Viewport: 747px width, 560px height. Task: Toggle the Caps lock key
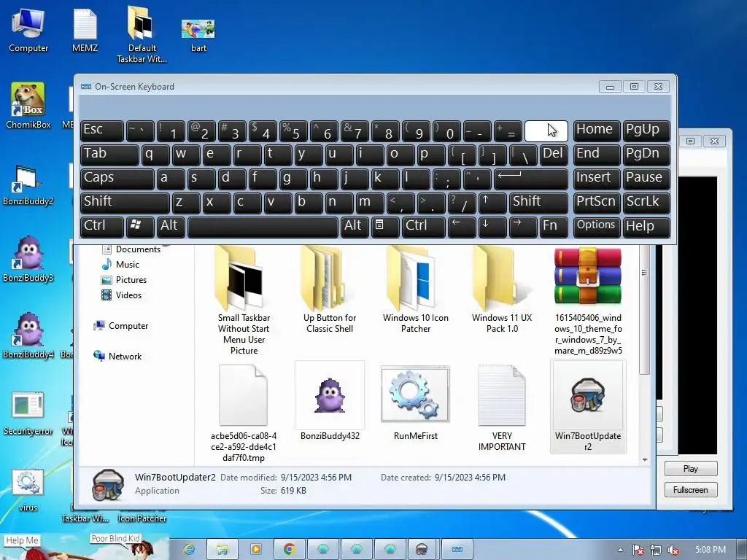117,179
